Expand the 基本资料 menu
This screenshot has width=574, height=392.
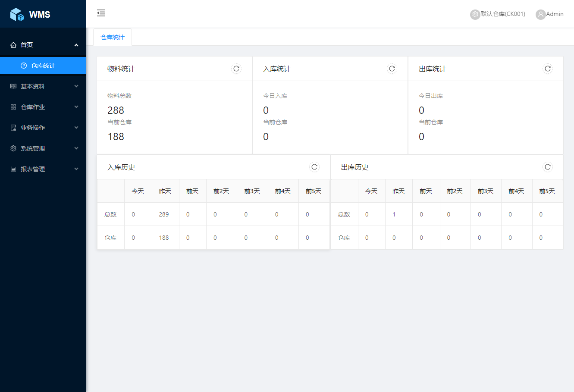43,86
